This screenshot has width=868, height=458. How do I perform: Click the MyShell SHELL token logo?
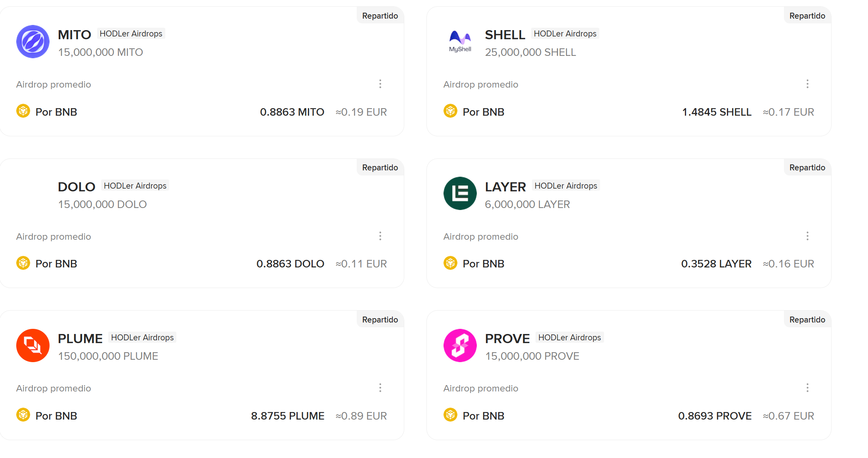(460, 42)
